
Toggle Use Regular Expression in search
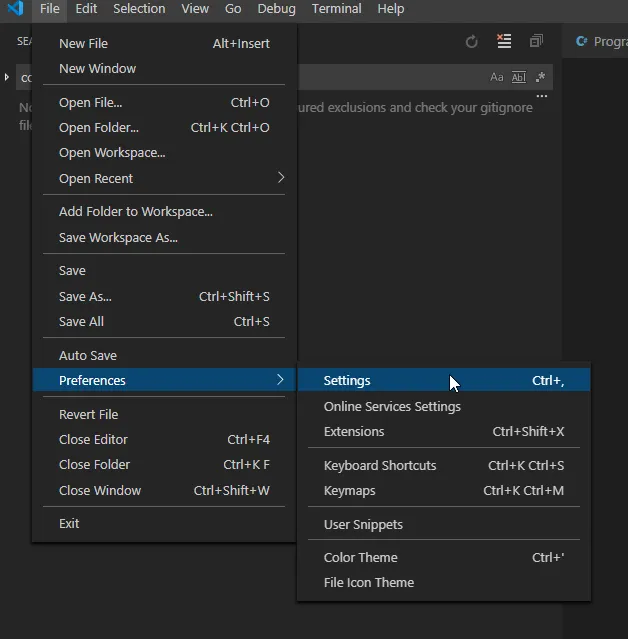pyautogui.click(x=540, y=77)
